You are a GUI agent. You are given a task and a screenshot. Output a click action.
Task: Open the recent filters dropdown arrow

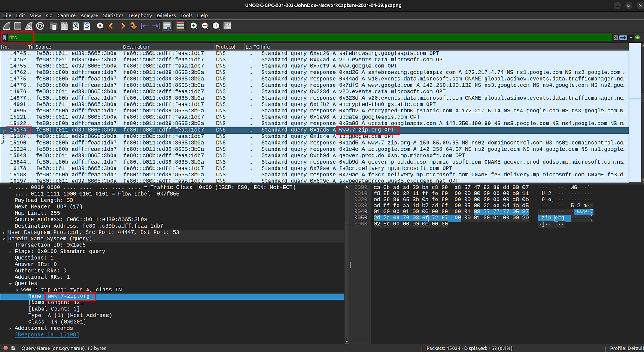pos(631,38)
